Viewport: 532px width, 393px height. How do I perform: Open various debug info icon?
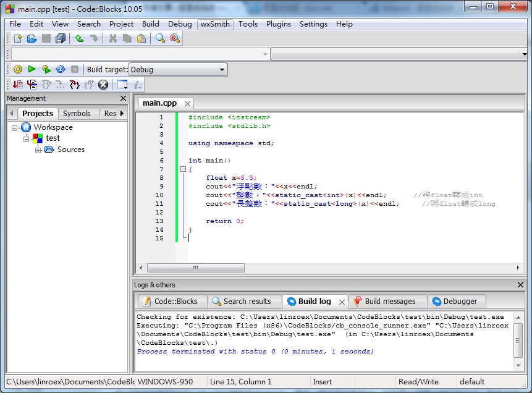137,85
